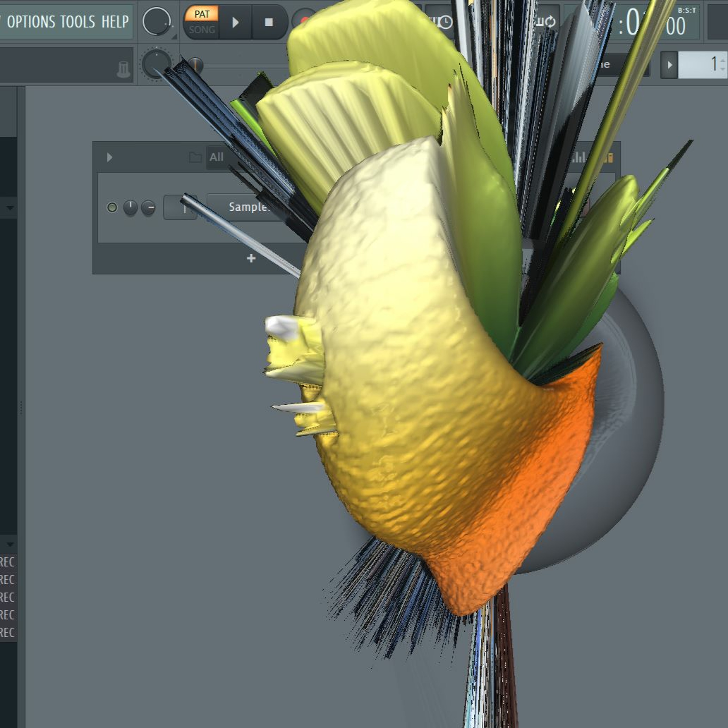728x728 pixels.
Task: Open the All channel filter dropdown
Action: pyautogui.click(x=217, y=157)
